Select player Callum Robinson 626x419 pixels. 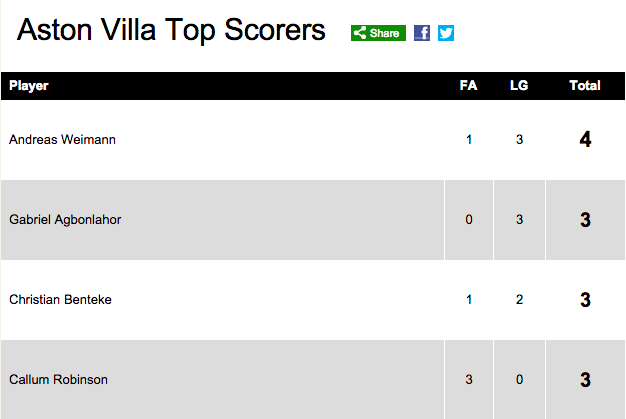point(58,379)
